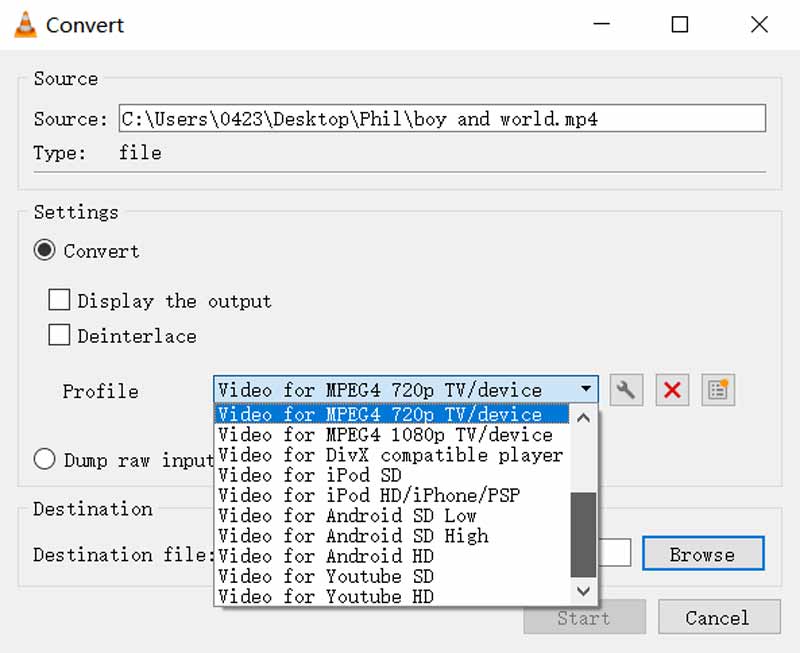
Task: Pick Video for DivX compatible player
Action: [x=391, y=455]
